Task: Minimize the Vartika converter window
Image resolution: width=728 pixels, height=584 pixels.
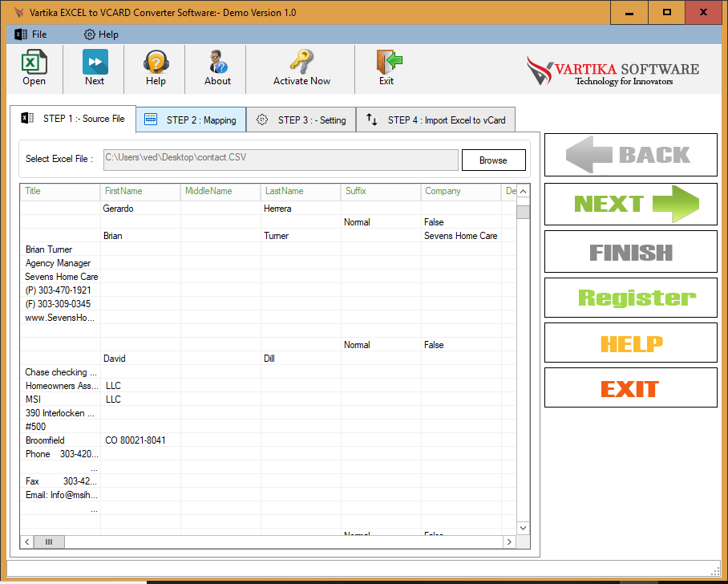Action: coord(629,13)
